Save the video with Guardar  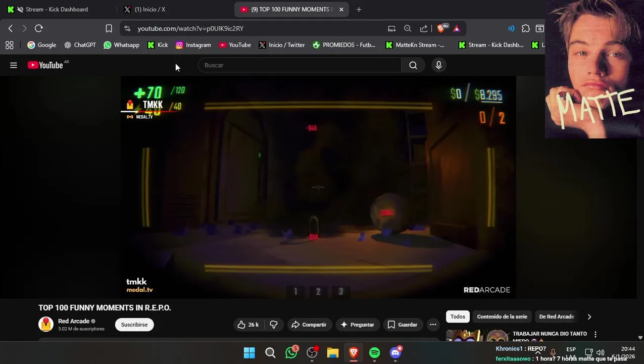403,325
